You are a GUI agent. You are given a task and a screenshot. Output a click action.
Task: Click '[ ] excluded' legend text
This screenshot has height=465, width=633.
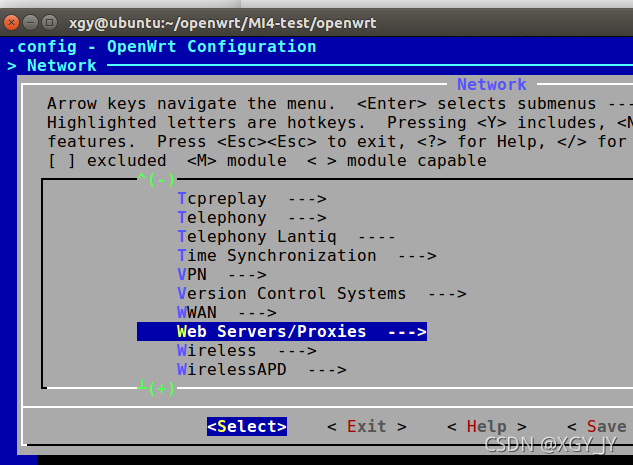tap(107, 161)
